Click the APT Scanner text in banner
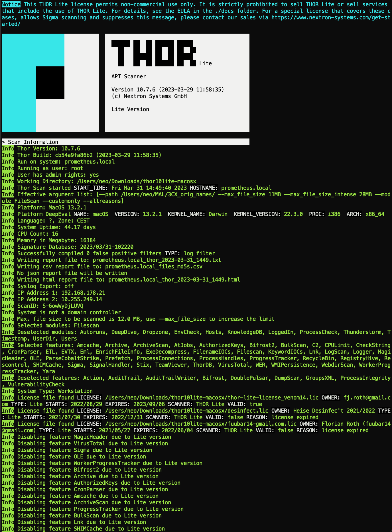The image size is (392, 532). (x=129, y=76)
